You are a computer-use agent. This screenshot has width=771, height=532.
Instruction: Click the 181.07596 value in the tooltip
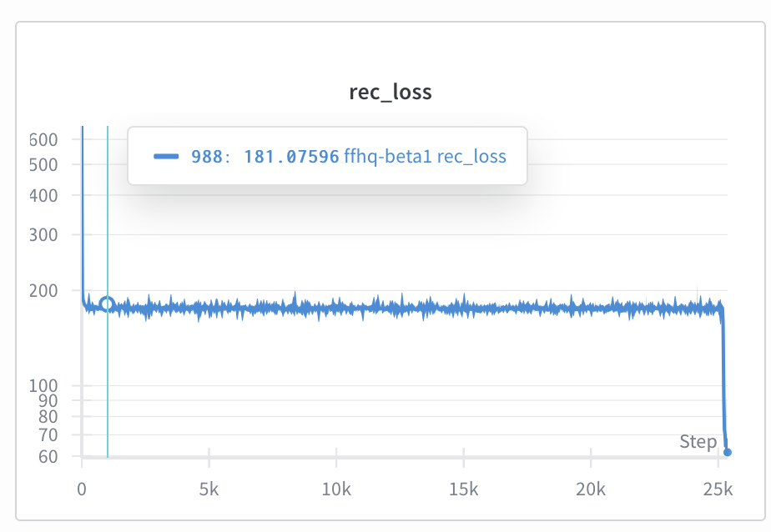pyautogui.click(x=291, y=156)
